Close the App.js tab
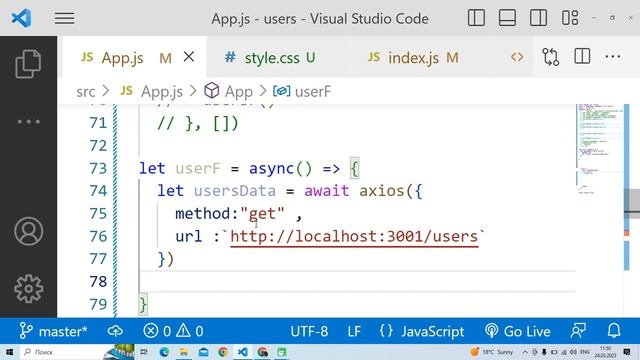640x360 pixels. click(x=189, y=57)
